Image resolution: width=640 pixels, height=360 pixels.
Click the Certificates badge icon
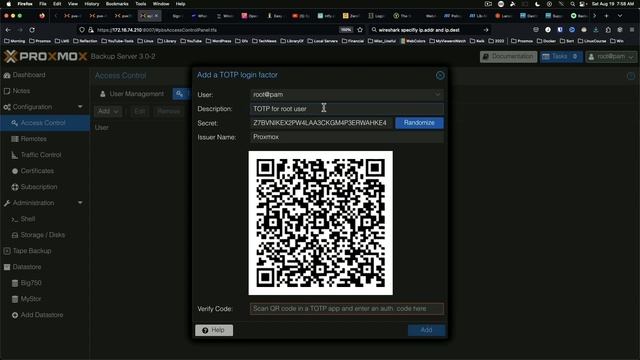tap(15, 171)
